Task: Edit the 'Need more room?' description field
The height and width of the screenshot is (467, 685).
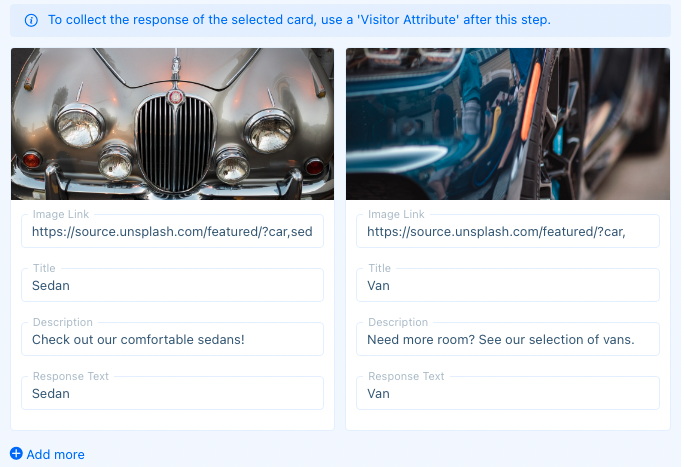Action: 508,339
